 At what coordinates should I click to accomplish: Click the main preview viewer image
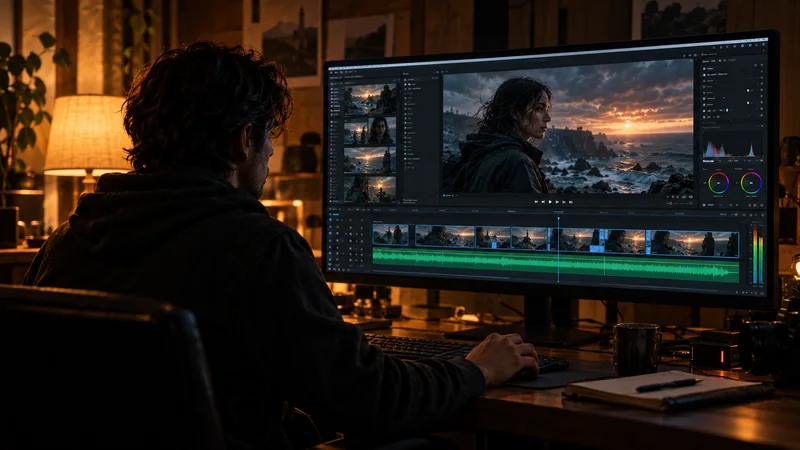click(x=567, y=127)
